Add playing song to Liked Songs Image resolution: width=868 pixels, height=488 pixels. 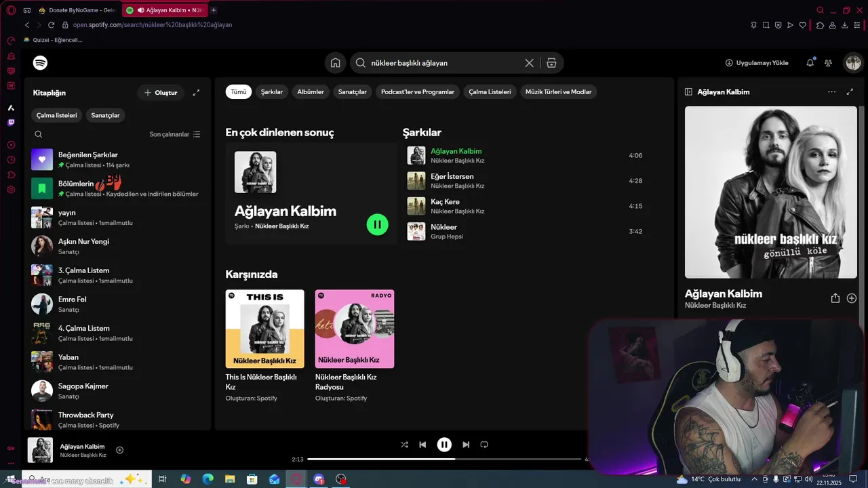coord(120,450)
